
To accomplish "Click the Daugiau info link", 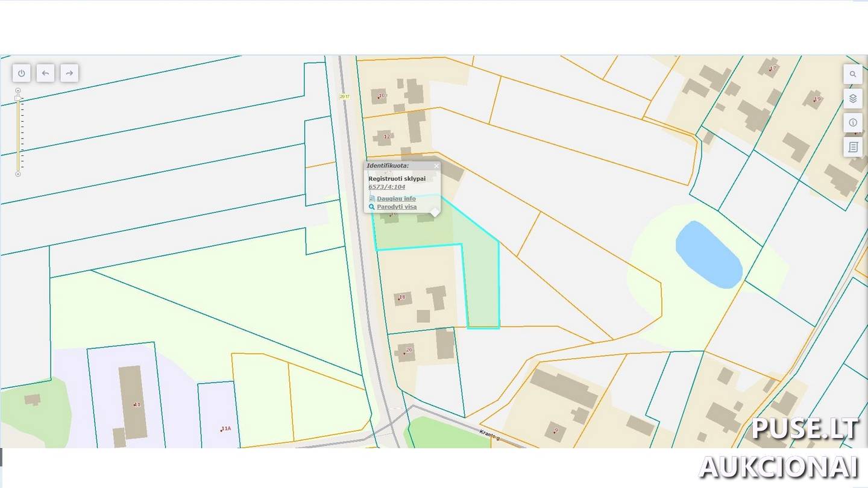I will 396,198.
